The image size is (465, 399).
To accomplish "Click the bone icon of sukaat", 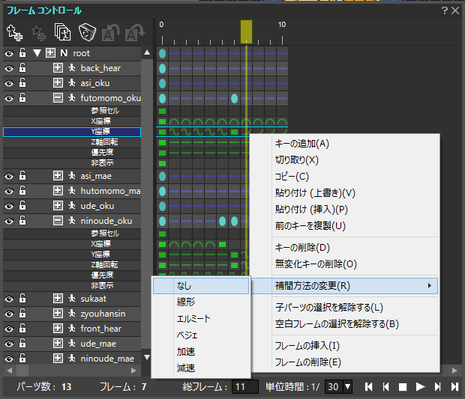I will (72, 298).
